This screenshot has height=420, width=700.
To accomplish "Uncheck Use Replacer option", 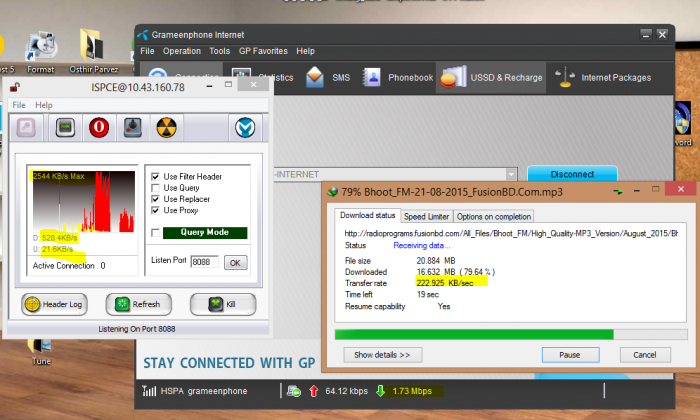I will 155,199.
